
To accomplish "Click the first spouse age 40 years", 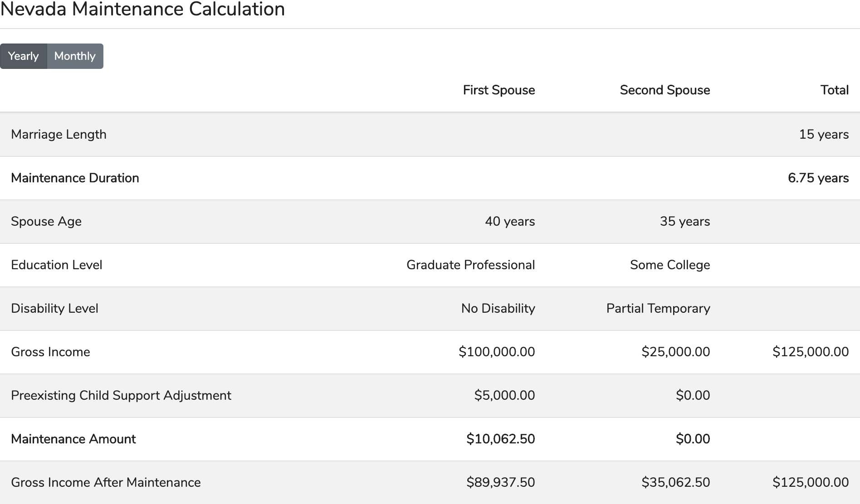I will pyautogui.click(x=510, y=222).
